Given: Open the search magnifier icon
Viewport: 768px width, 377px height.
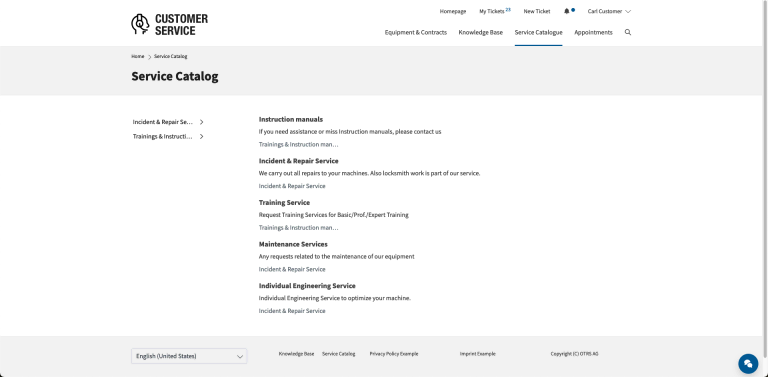Looking at the screenshot, I should (628, 32).
